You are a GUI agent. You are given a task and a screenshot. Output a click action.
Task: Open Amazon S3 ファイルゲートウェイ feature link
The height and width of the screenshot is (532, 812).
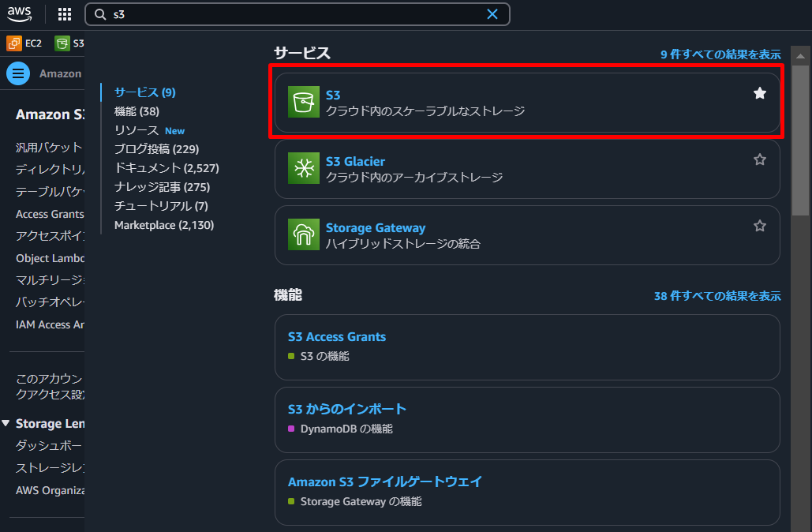[x=385, y=481]
